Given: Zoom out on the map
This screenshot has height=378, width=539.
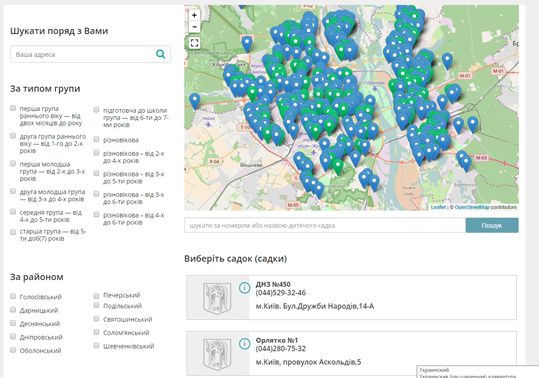Looking at the screenshot, I should coord(194,27).
